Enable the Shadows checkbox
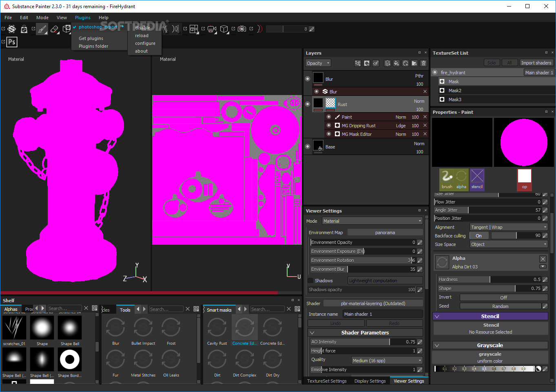Screen dimensions: 556x392 pos(311,281)
